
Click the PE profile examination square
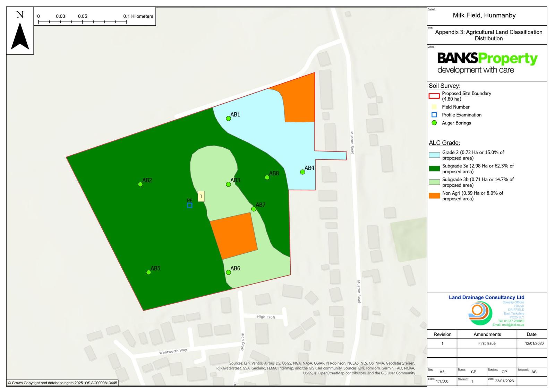[190, 206]
